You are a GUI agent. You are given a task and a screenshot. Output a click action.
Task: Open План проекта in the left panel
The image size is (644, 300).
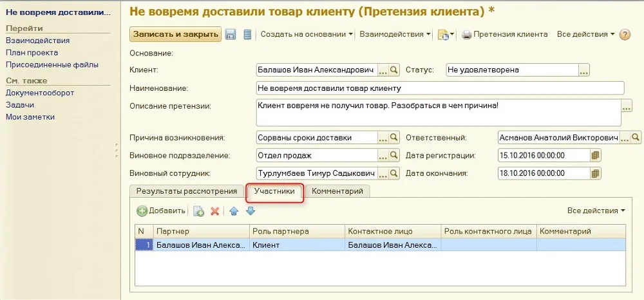pos(32,53)
